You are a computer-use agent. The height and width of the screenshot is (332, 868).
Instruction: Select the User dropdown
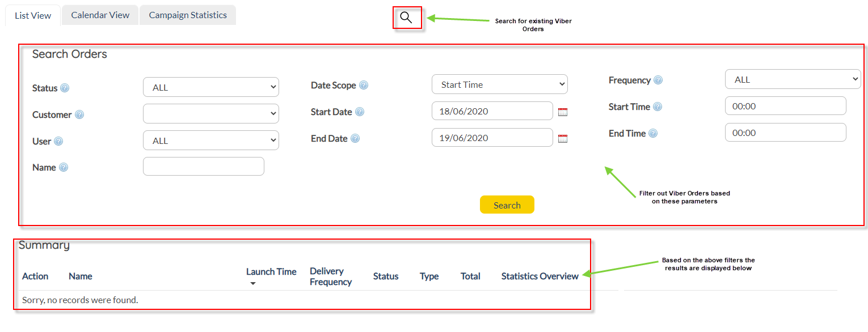(x=210, y=141)
